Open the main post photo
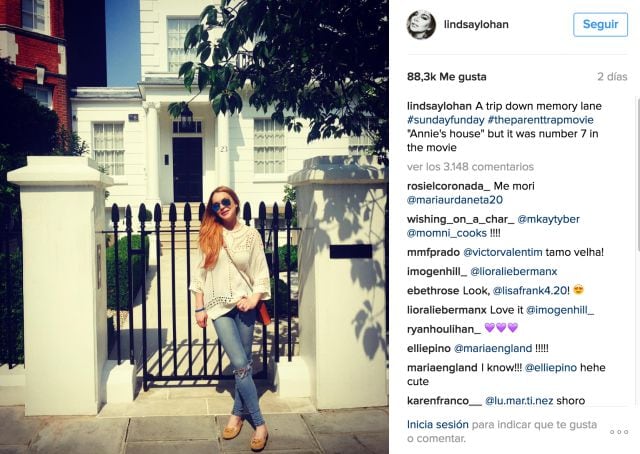 coord(194,227)
